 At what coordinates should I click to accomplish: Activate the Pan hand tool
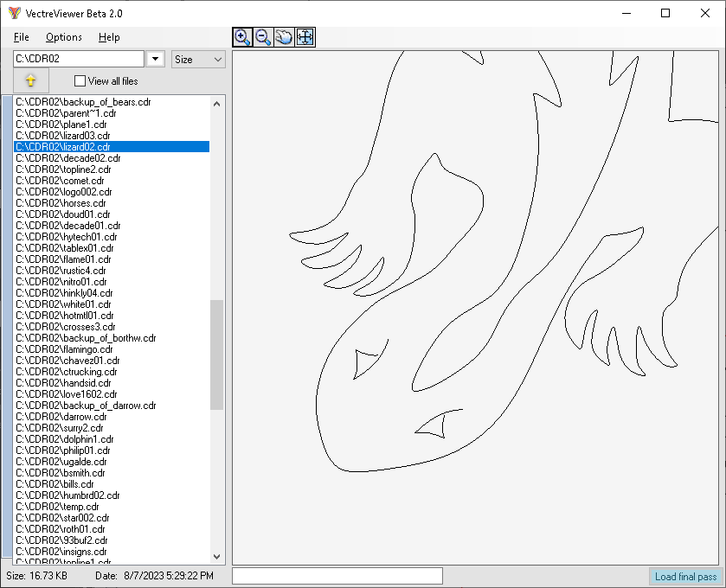coord(285,37)
